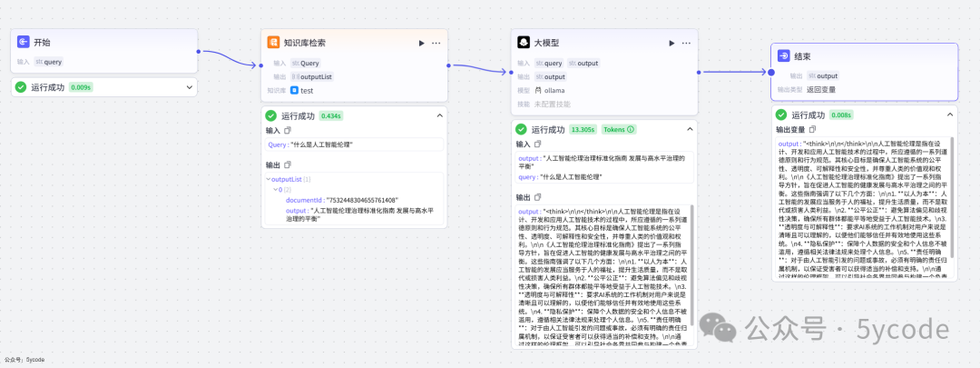Click the outputList tag in 知识库检索 node

(x=311, y=77)
